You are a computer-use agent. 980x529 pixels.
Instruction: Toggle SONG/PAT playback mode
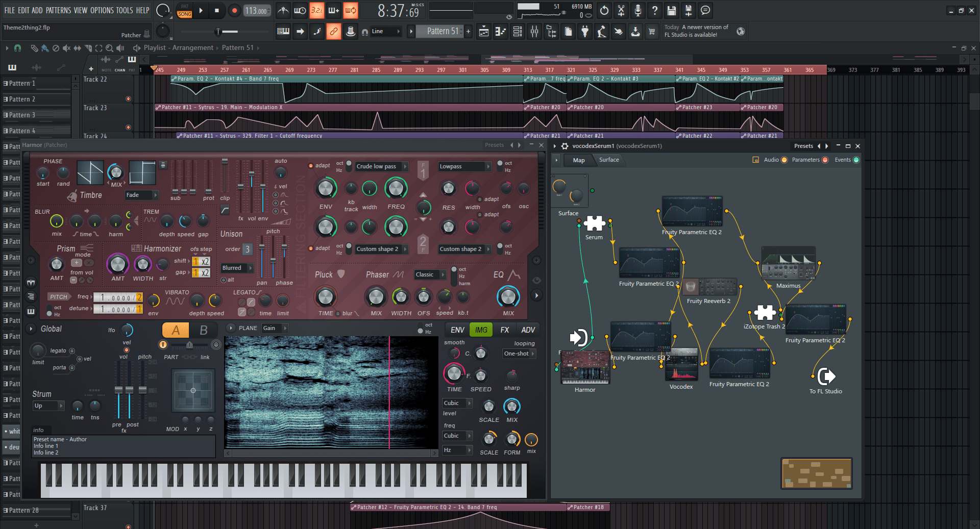185,11
